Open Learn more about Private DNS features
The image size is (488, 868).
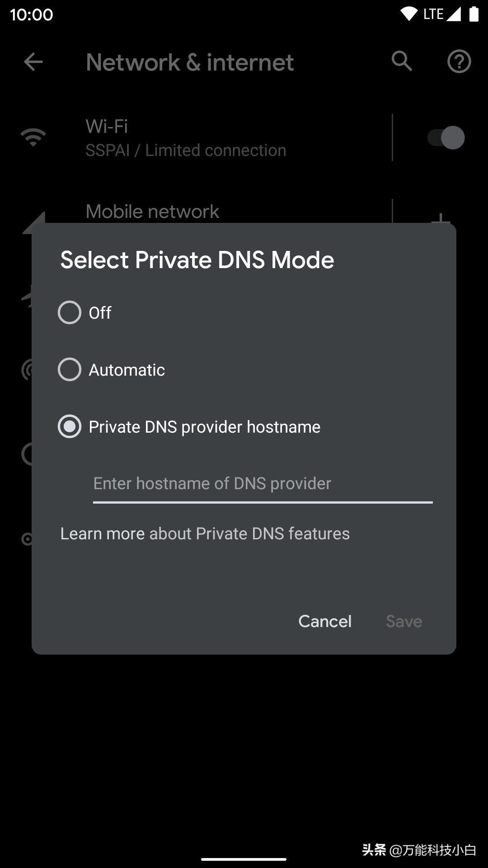[x=205, y=533]
